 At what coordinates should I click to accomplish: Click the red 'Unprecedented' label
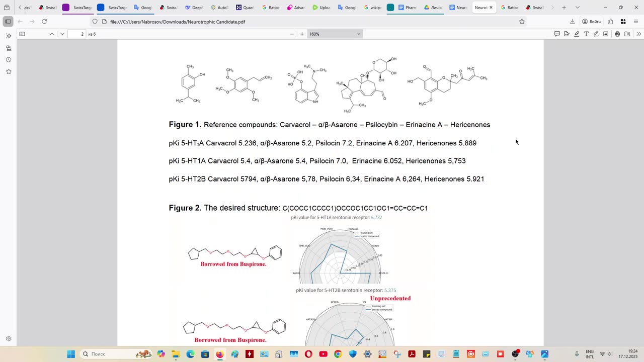click(390, 298)
